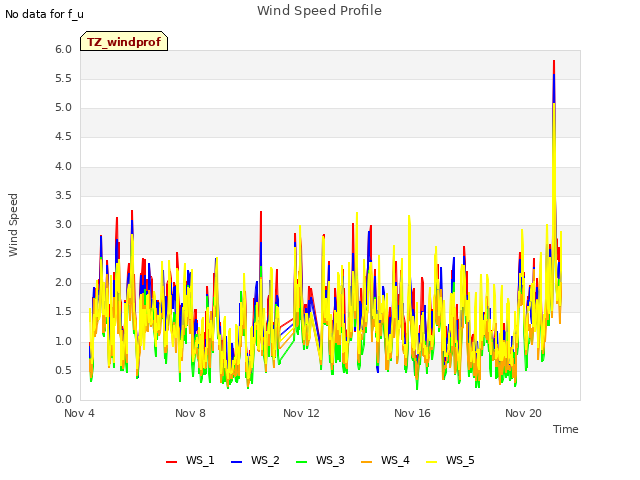Screen dimensions: 640x480
Task: Click the 0.5 y-axis tick label
Action: tap(63, 371)
